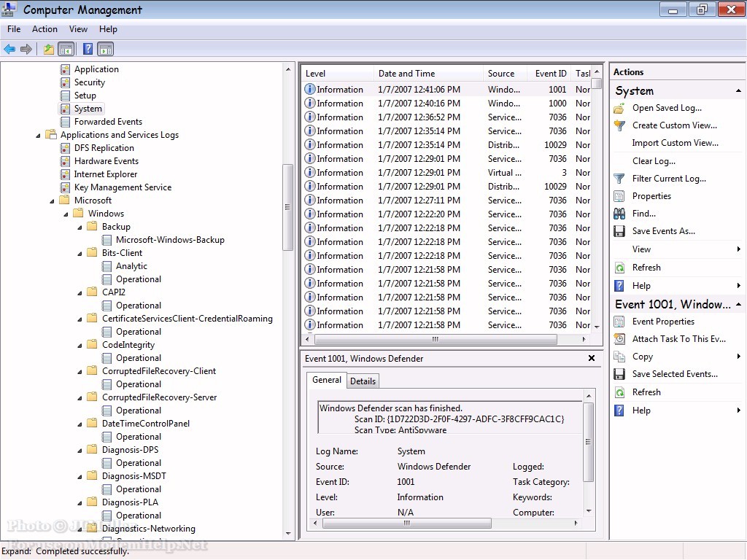
Task: Open the Action menu
Action: (44, 29)
